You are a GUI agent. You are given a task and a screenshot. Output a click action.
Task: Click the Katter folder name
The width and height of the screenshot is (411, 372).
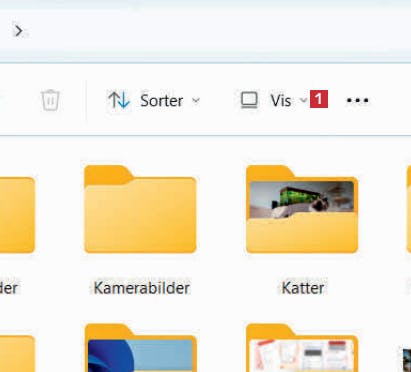(303, 288)
